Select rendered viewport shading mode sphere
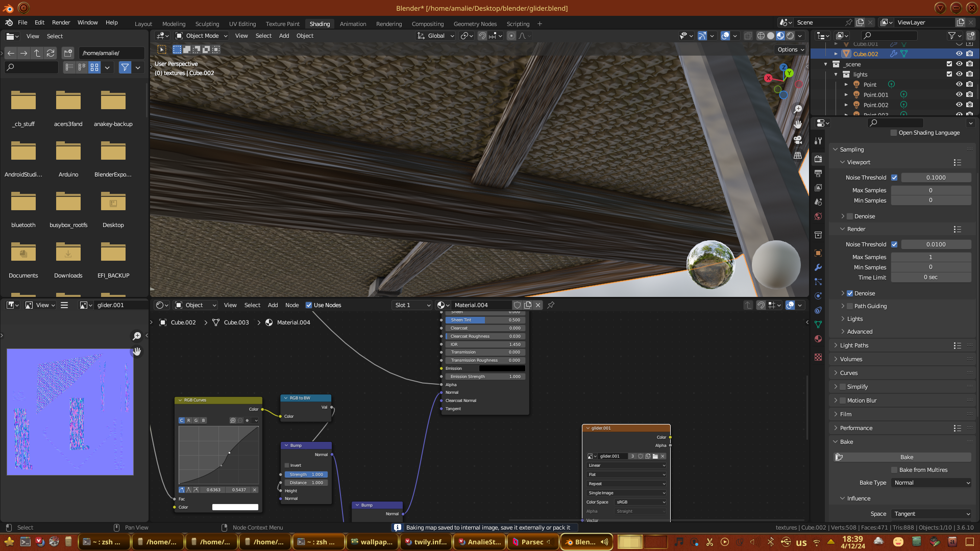980x551 pixels. (x=790, y=36)
